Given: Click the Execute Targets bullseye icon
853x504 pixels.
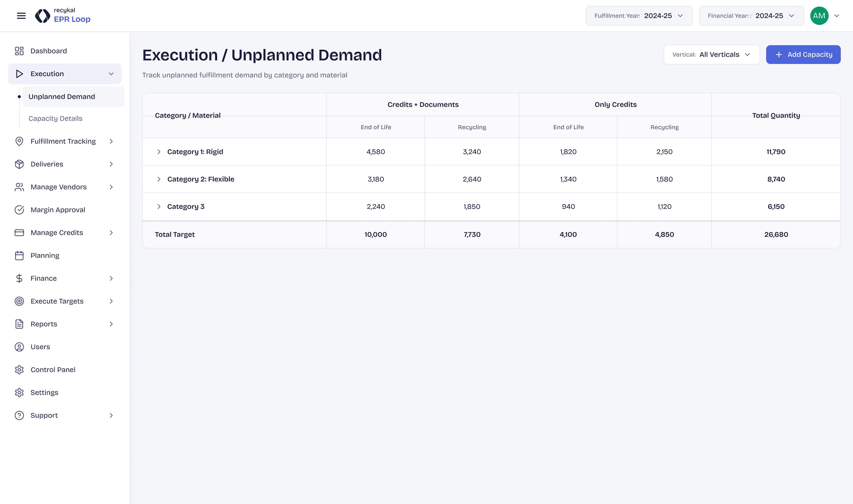Looking at the screenshot, I should (x=19, y=301).
